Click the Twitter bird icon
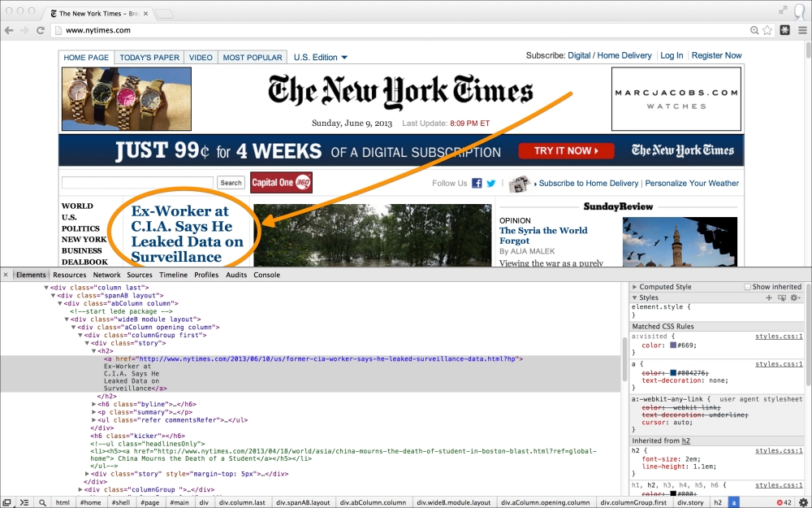812x508 pixels. [x=491, y=183]
